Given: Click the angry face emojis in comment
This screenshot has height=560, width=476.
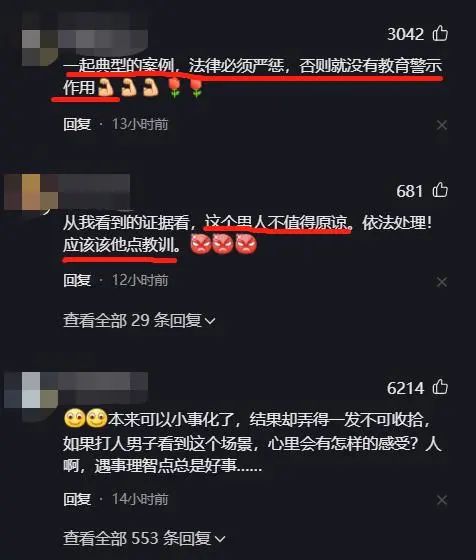Looking at the screenshot, I should click(224, 244).
